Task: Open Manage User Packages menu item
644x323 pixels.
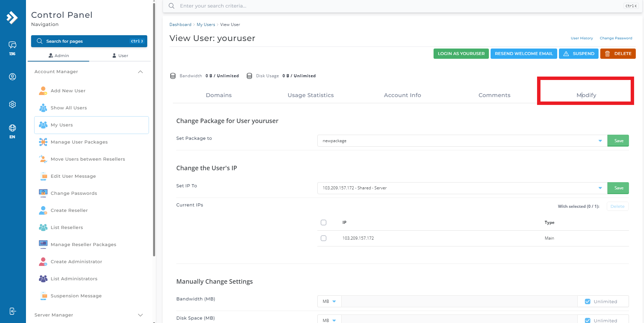Action: click(92, 142)
